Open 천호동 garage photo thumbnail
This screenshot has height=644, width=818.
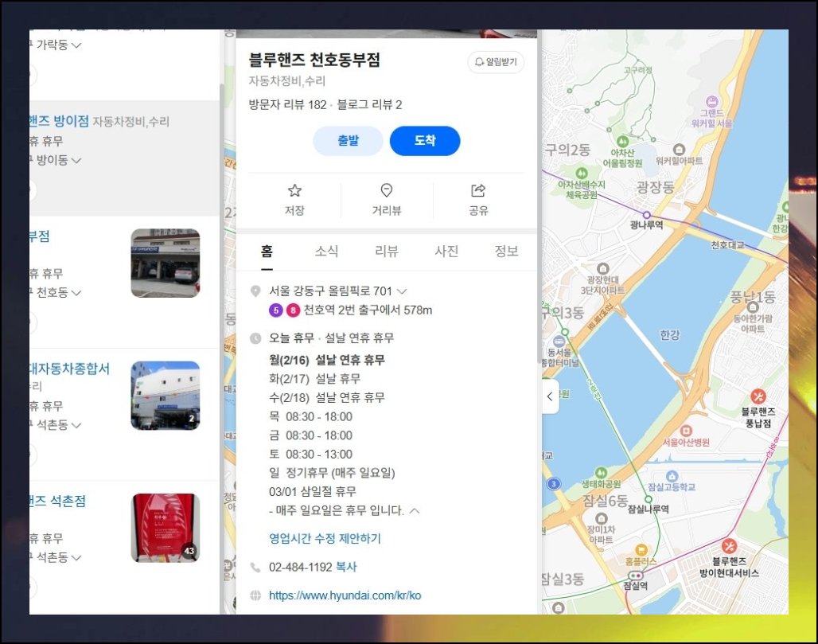pos(166,263)
